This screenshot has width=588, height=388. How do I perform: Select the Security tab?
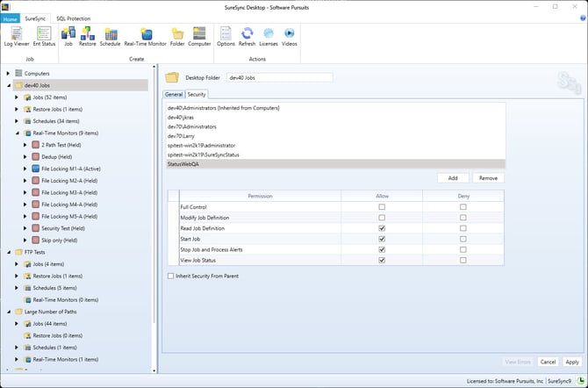click(197, 95)
